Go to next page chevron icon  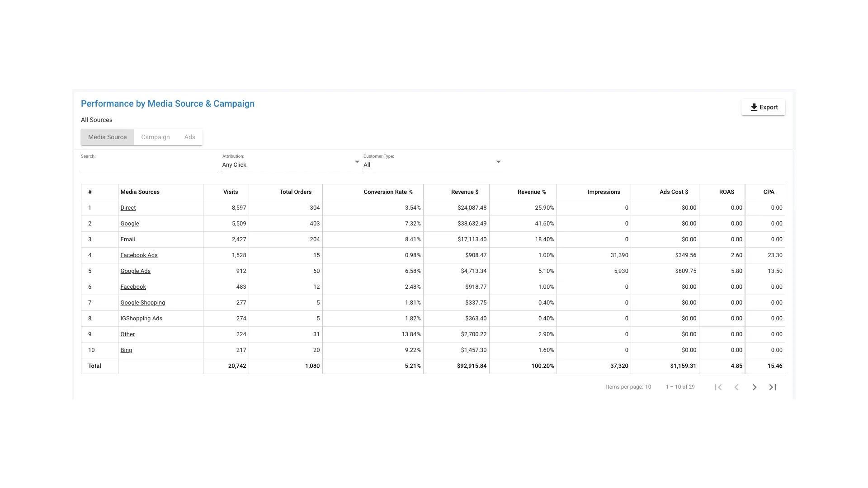(x=755, y=387)
